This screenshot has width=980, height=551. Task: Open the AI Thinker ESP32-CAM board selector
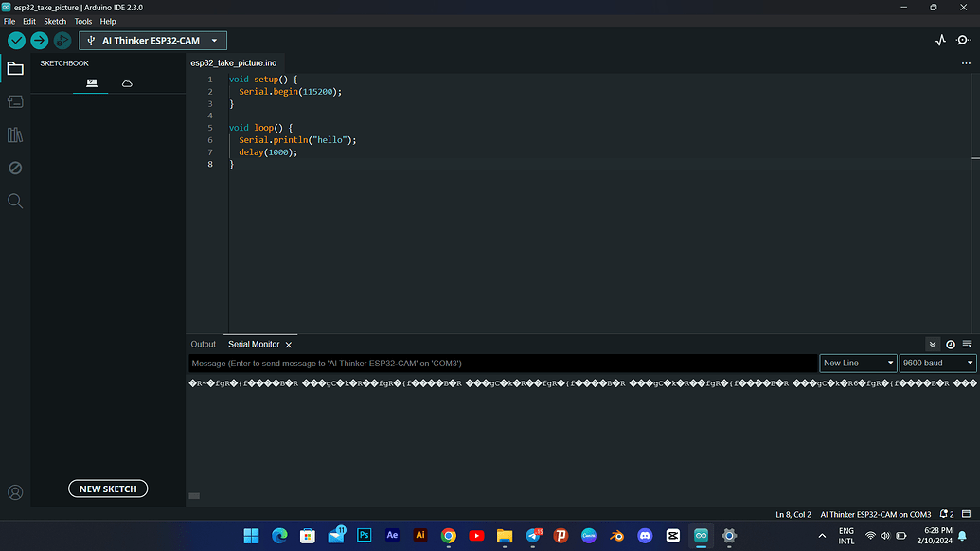(151, 40)
